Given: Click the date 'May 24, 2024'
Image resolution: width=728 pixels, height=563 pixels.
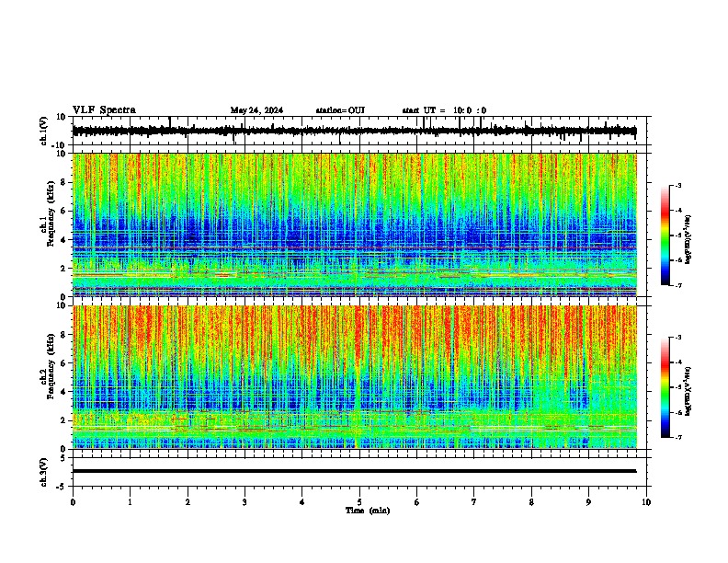Looking at the screenshot, I should click(x=256, y=110).
